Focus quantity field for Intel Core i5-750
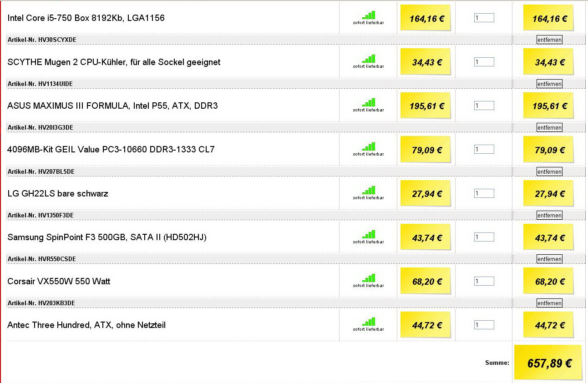This screenshot has height=383, width=588. pyautogui.click(x=484, y=18)
